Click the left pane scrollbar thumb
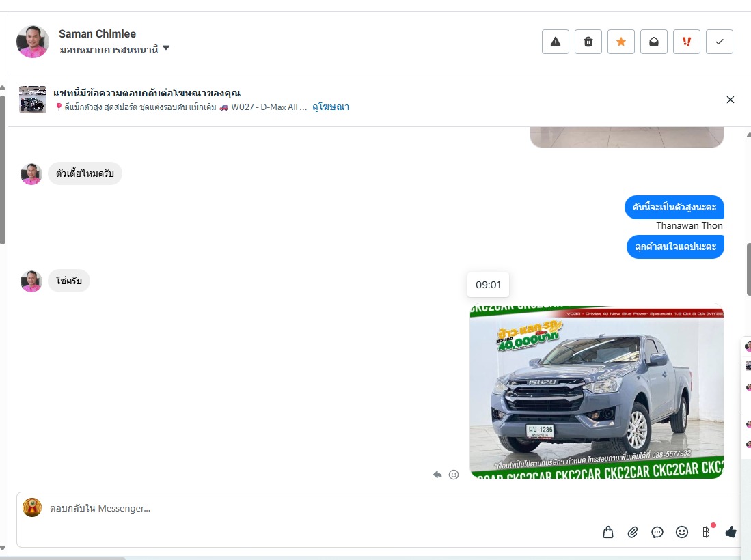 pyautogui.click(x=3, y=170)
